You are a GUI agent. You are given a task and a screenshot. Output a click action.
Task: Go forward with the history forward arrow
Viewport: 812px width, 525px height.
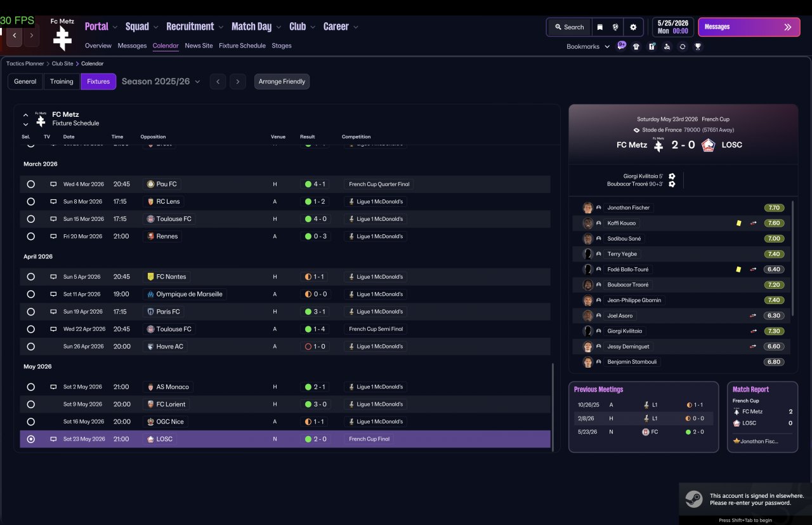pos(32,36)
